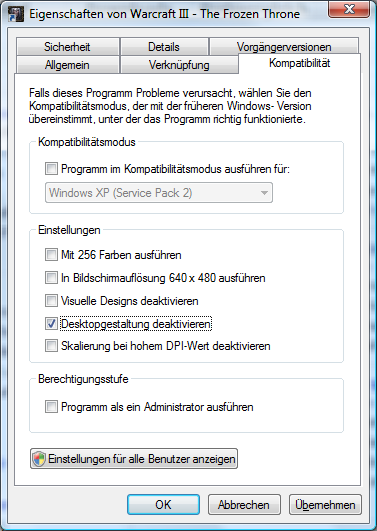This screenshot has height=531, width=377.
Task: Click the Warcraft III title bar icon
Action: pos(16,14)
